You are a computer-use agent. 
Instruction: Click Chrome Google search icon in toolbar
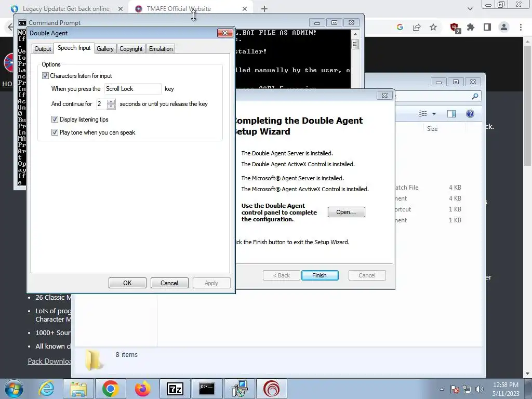[x=400, y=27]
